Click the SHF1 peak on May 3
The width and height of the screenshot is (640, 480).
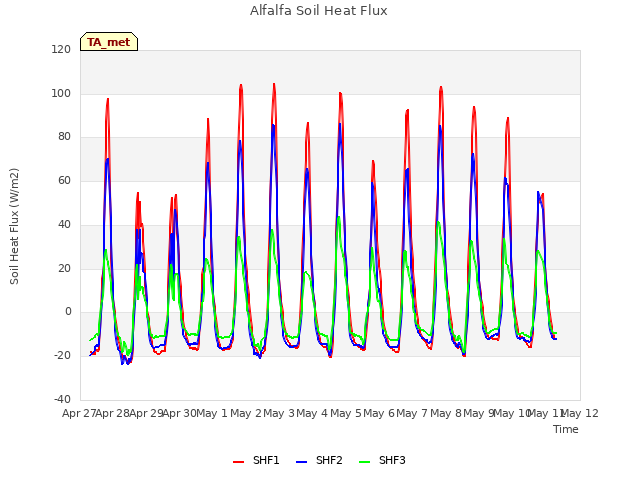tap(274, 84)
